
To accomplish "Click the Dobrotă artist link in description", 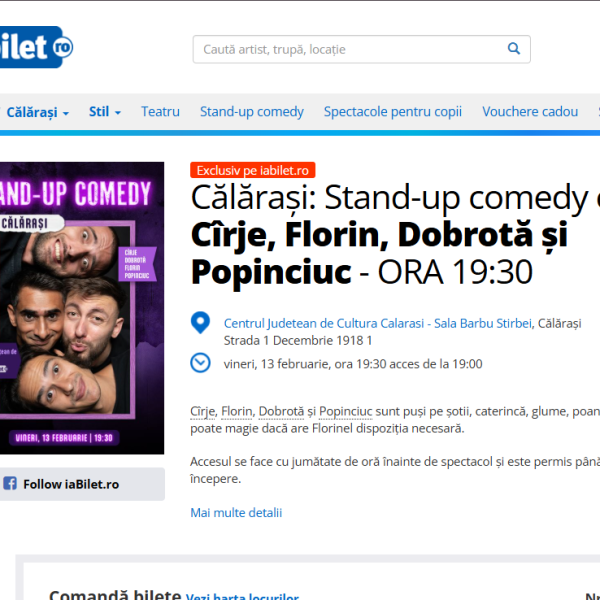I will tap(281, 411).
